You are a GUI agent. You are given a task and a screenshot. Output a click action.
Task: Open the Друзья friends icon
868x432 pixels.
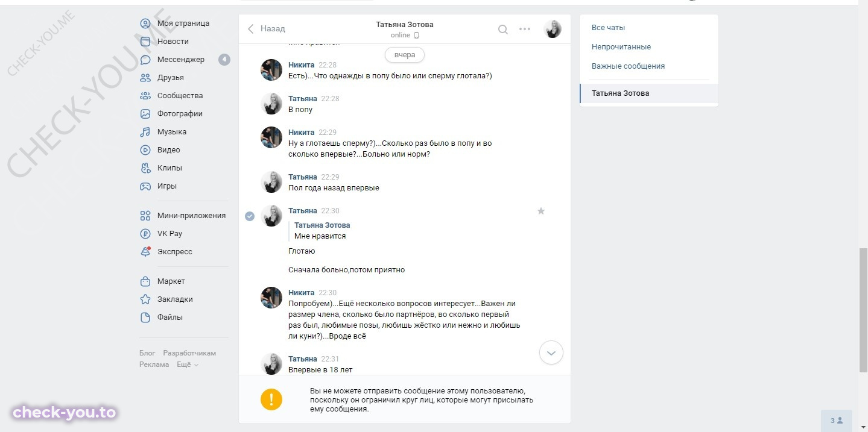[x=145, y=78]
